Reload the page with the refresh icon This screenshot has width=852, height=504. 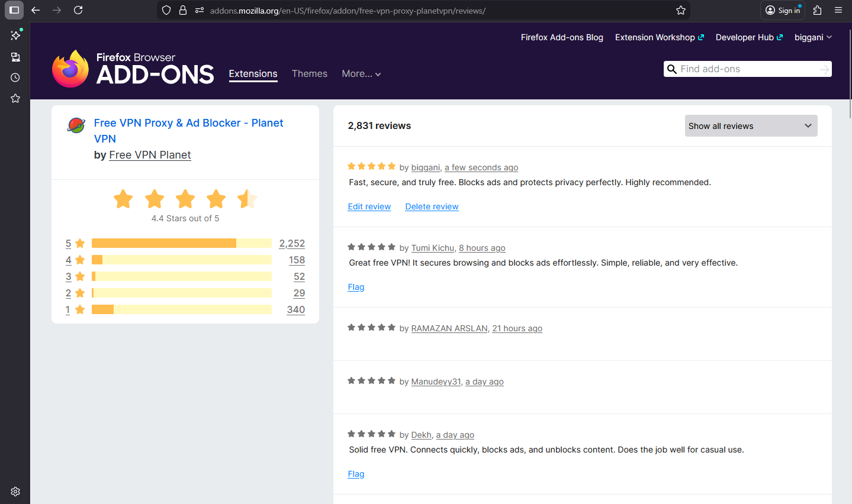pyautogui.click(x=78, y=10)
